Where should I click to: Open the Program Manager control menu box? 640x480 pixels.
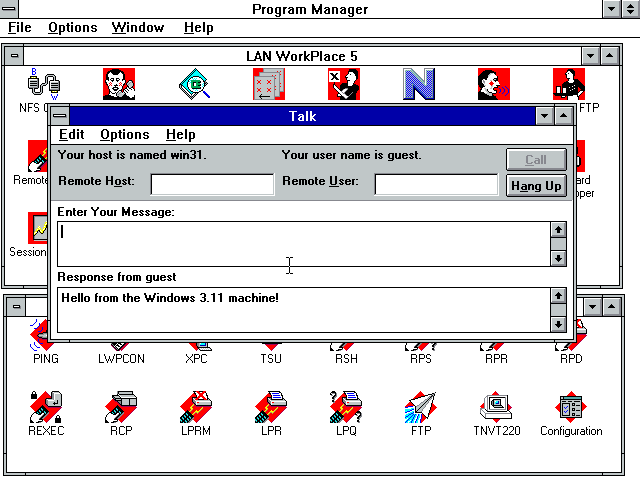coord(8,8)
